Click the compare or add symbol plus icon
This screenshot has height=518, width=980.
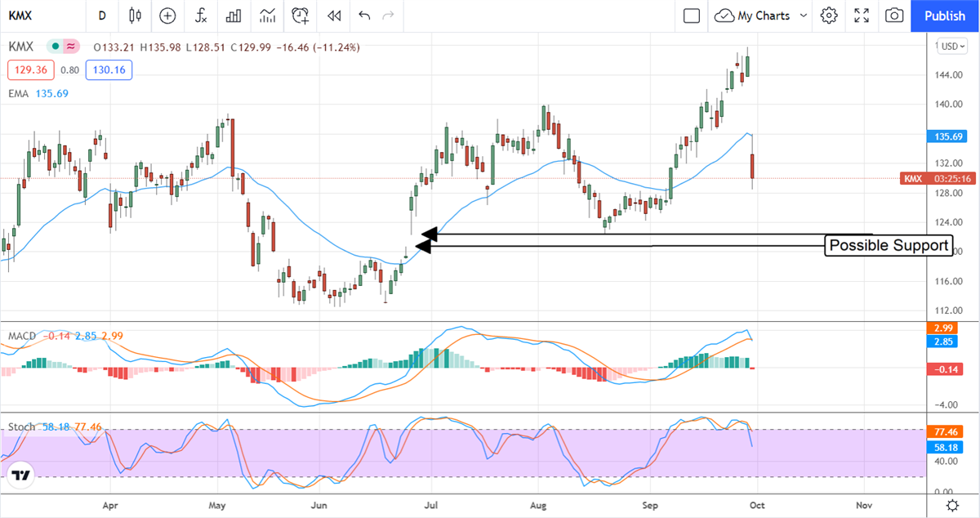click(x=167, y=16)
